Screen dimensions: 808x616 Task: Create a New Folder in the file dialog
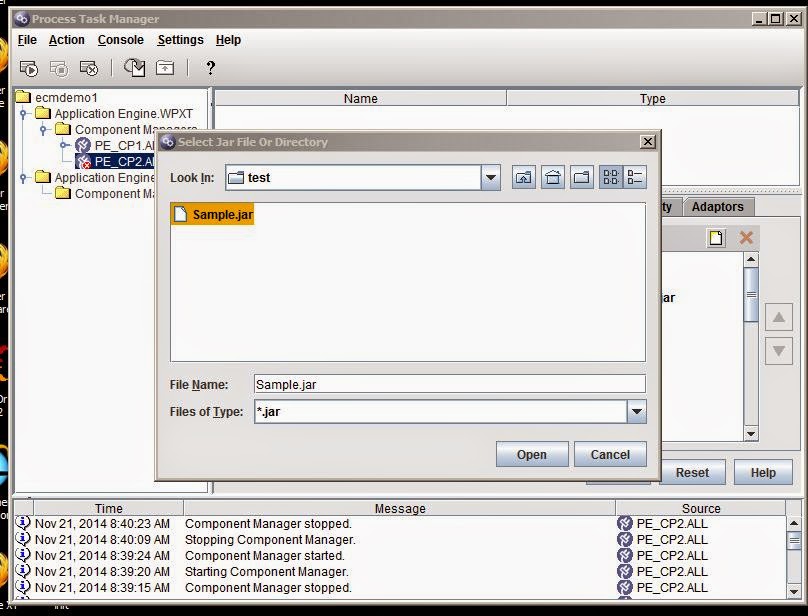(x=580, y=176)
